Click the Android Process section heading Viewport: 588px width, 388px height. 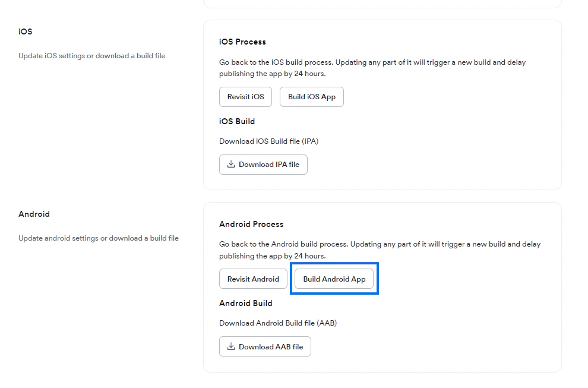click(251, 224)
